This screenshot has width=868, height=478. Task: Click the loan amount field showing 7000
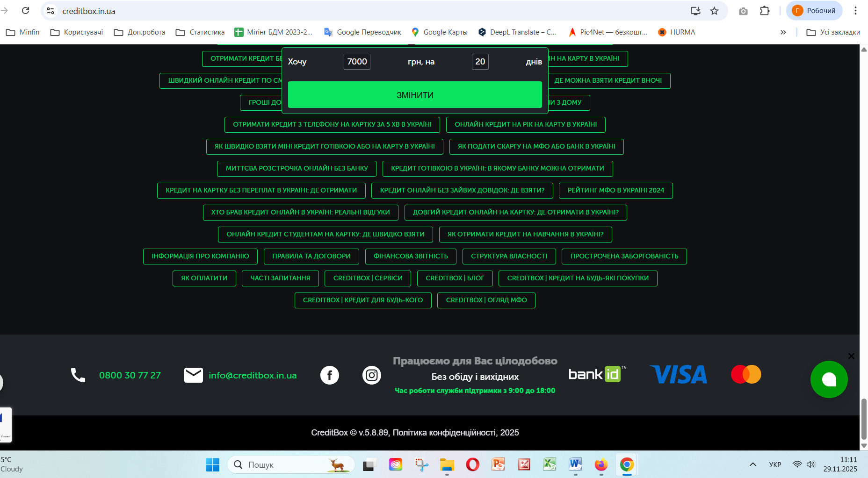pos(357,62)
